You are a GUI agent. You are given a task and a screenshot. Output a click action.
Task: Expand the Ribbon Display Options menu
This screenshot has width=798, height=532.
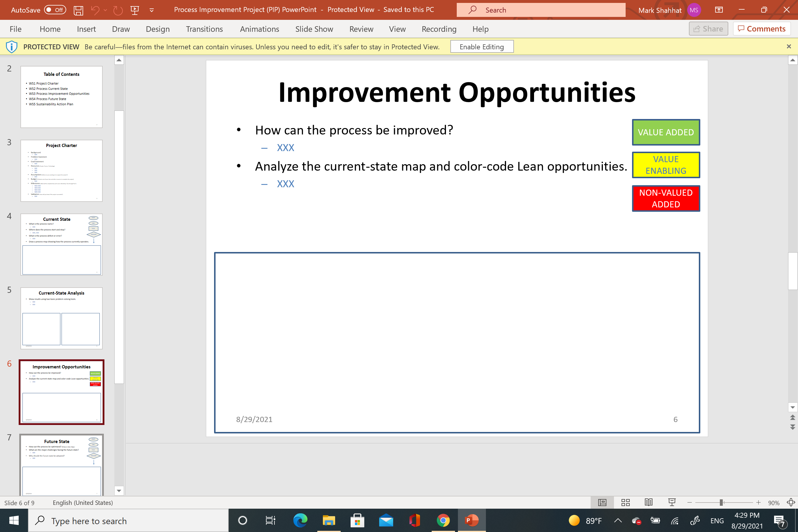point(719,10)
